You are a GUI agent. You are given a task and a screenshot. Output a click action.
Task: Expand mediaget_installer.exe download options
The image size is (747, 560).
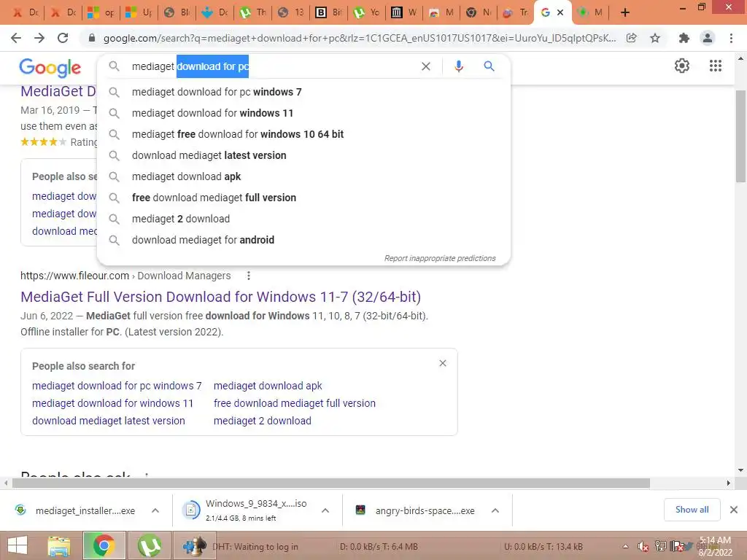click(x=155, y=510)
